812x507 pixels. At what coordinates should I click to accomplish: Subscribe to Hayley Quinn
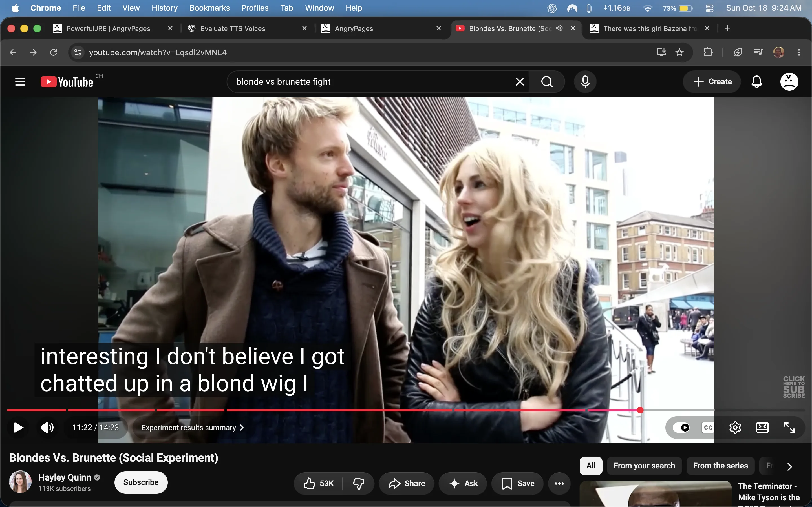(141, 482)
